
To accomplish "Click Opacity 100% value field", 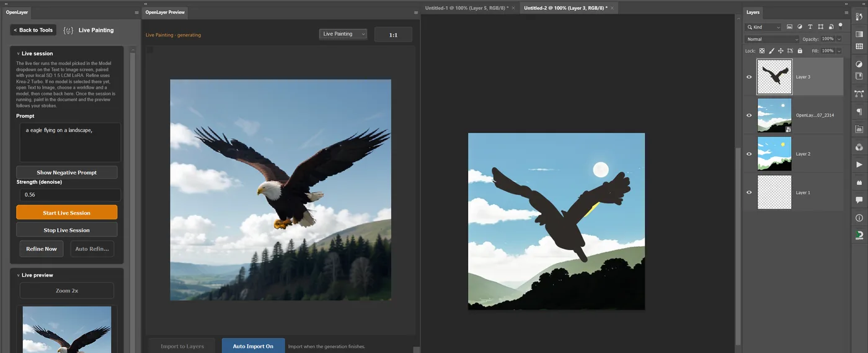I will (x=828, y=39).
